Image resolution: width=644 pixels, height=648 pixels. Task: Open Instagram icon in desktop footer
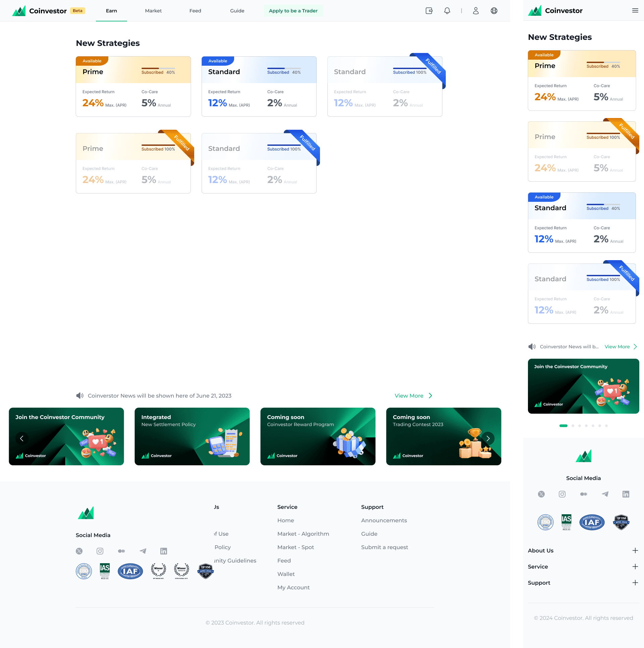click(100, 551)
